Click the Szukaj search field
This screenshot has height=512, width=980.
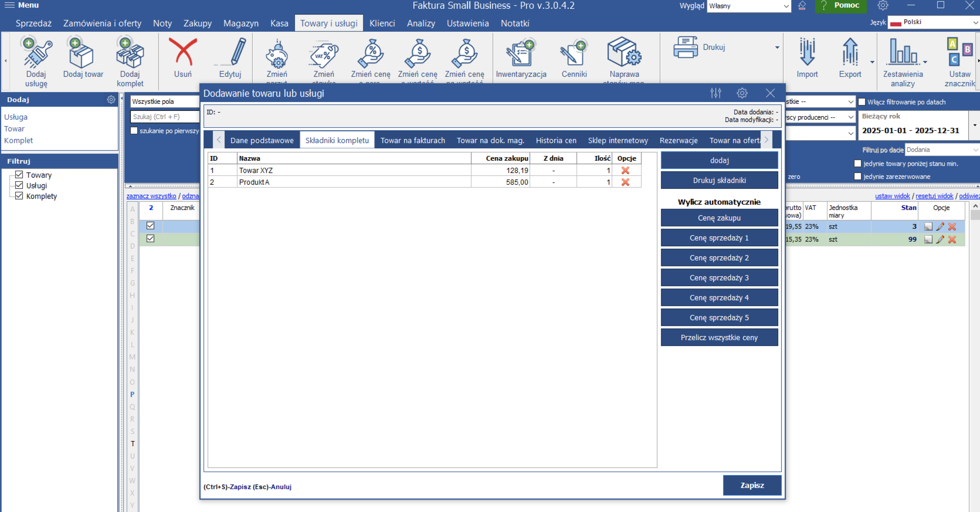pyautogui.click(x=164, y=117)
